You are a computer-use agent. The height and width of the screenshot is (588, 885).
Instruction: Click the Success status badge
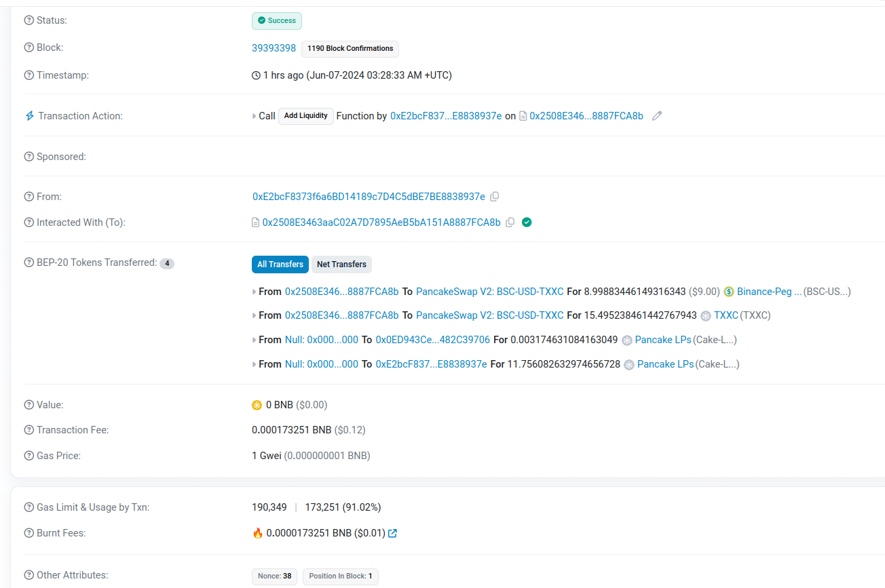coord(277,20)
